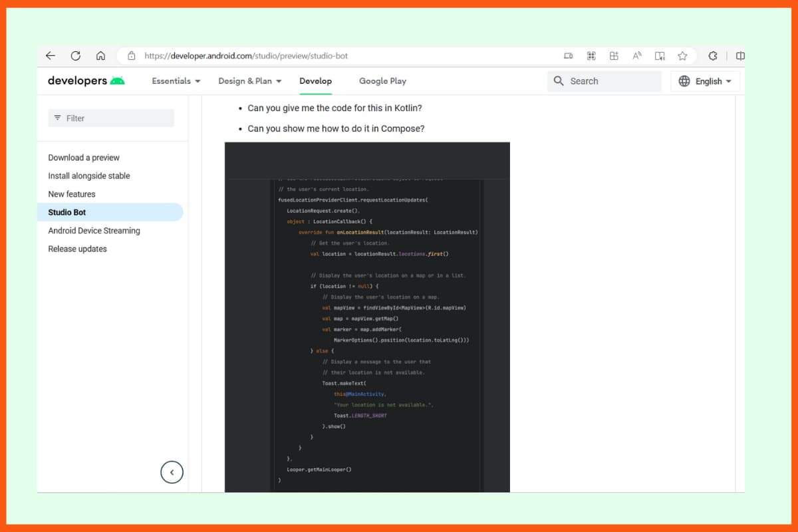
Task: Click the back navigation arrow
Action: [x=50, y=56]
